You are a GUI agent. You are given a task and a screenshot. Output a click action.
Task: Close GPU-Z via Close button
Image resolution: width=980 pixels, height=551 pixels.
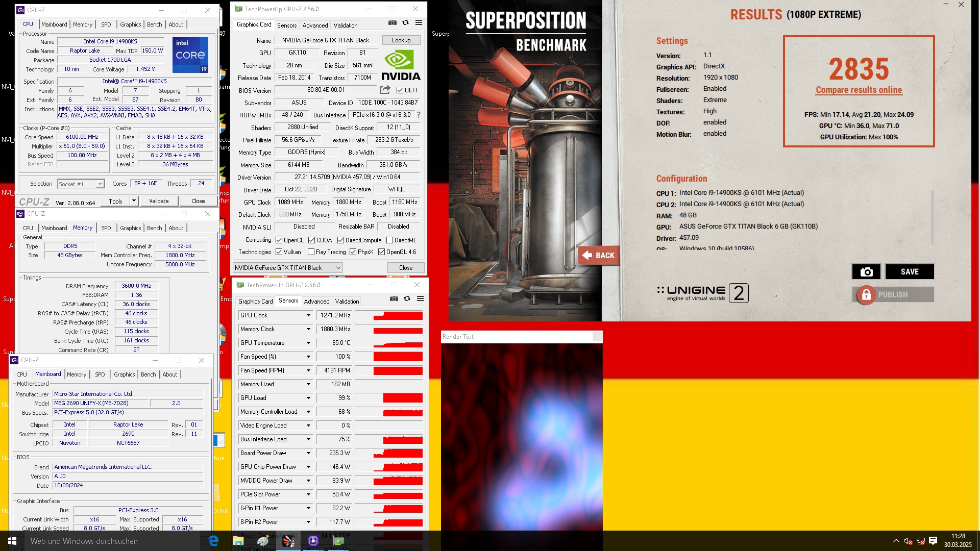coord(406,268)
